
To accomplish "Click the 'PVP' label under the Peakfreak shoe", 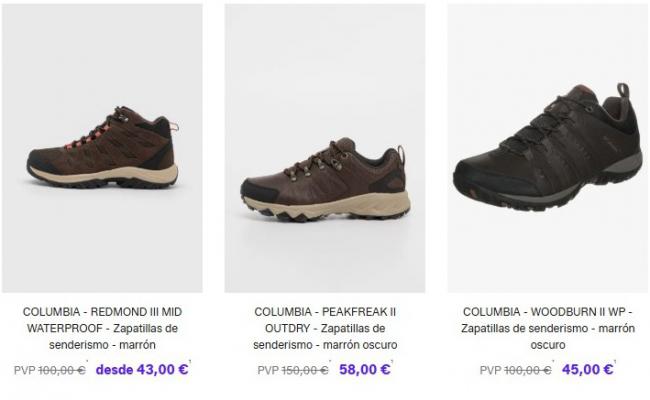I will [x=268, y=370].
